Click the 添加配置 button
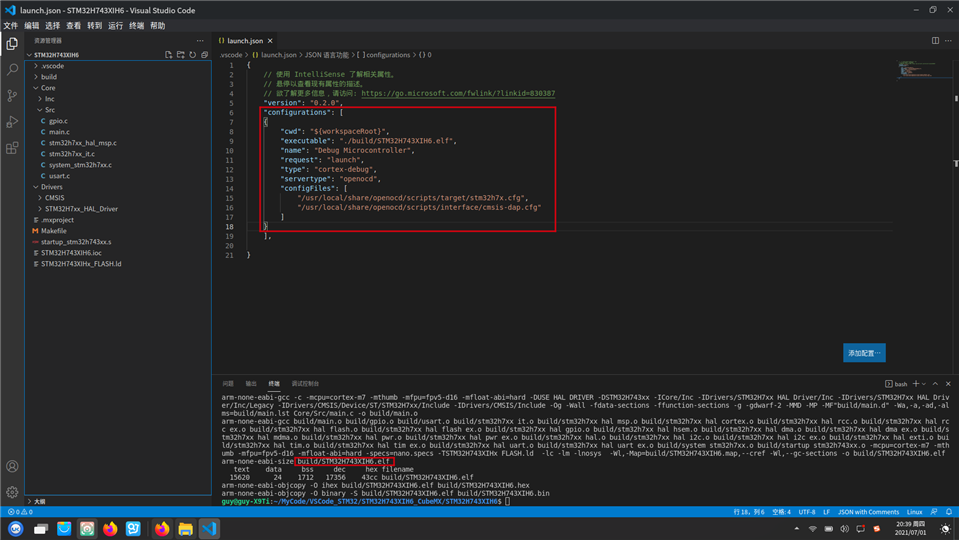The width and height of the screenshot is (959, 540). pos(864,353)
